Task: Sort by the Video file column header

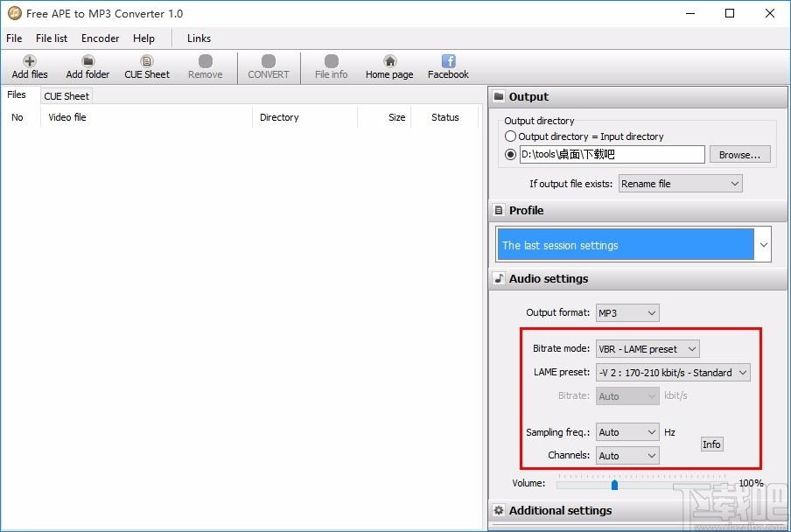Action: pyautogui.click(x=146, y=117)
